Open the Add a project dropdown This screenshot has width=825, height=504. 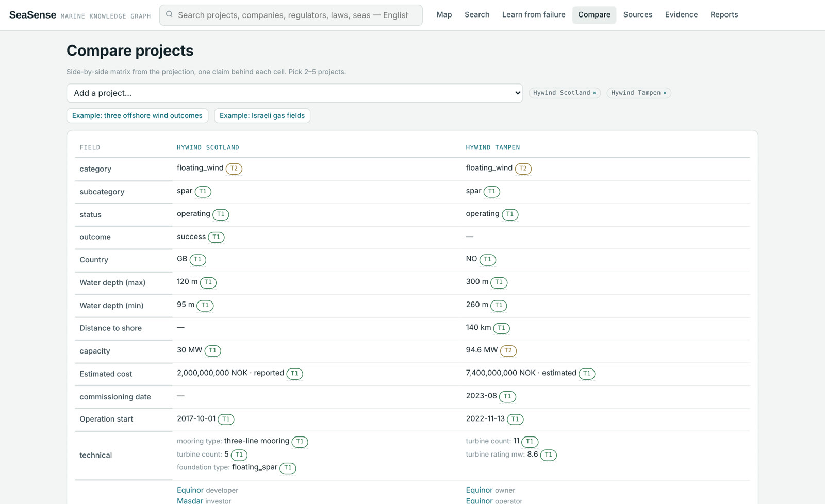(294, 93)
